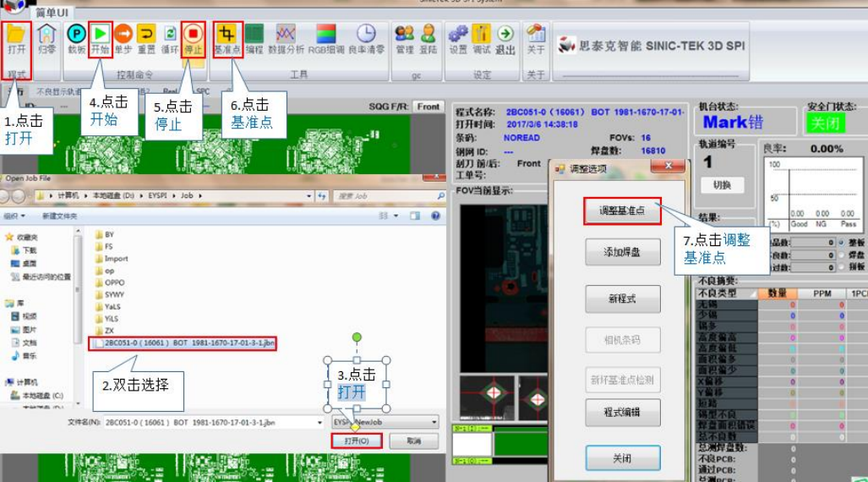The image size is (868, 482).
Task: Click the 打开(O) button in Open Job File
Action: pyautogui.click(x=357, y=441)
